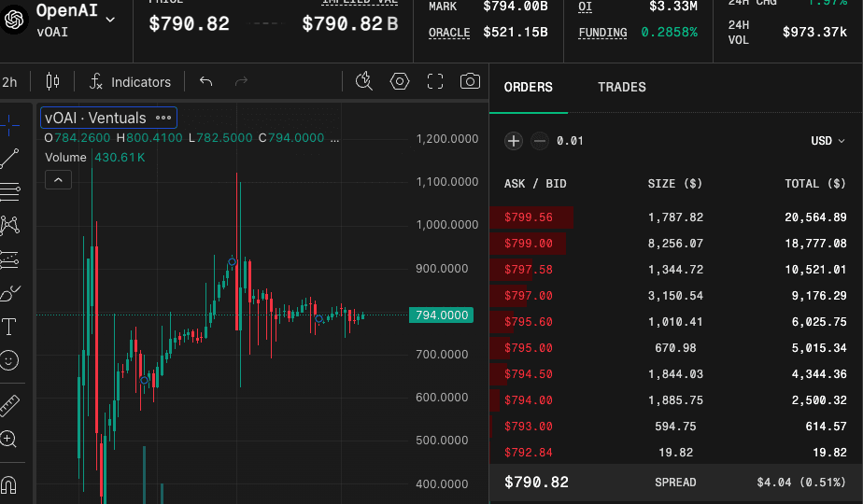Click the ORACLE label
The height and width of the screenshot is (504, 863).
point(449,33)
